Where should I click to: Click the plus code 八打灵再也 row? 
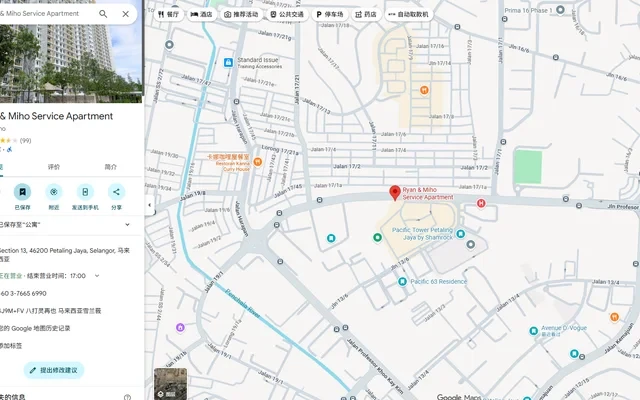[50, 311]
